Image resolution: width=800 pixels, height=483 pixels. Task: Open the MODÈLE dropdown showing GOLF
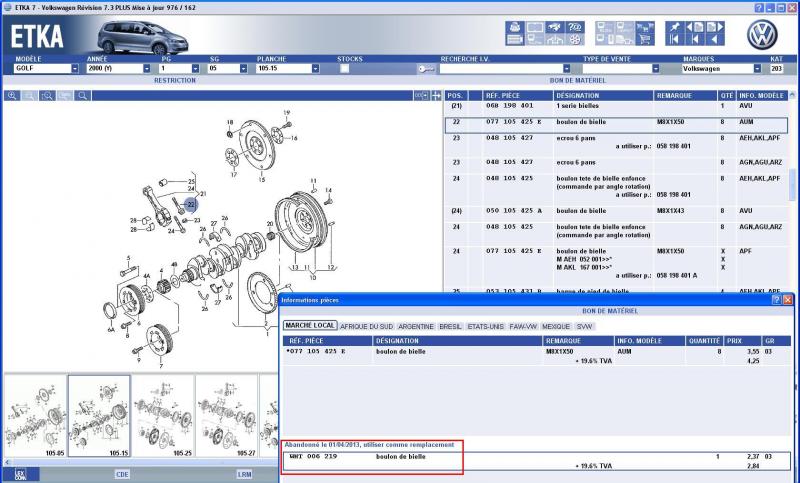[75, 68]
